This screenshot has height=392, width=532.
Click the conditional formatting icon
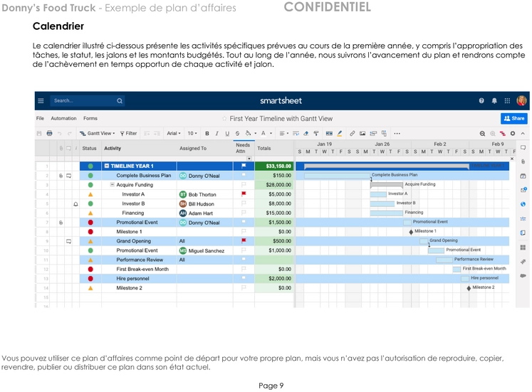pyautogui.click(x=329, y=134)
